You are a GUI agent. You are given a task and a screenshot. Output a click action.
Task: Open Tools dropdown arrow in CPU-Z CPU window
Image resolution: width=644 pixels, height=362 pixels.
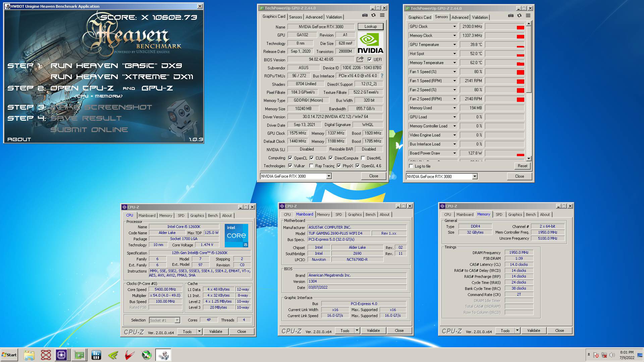tap(199, 331)
